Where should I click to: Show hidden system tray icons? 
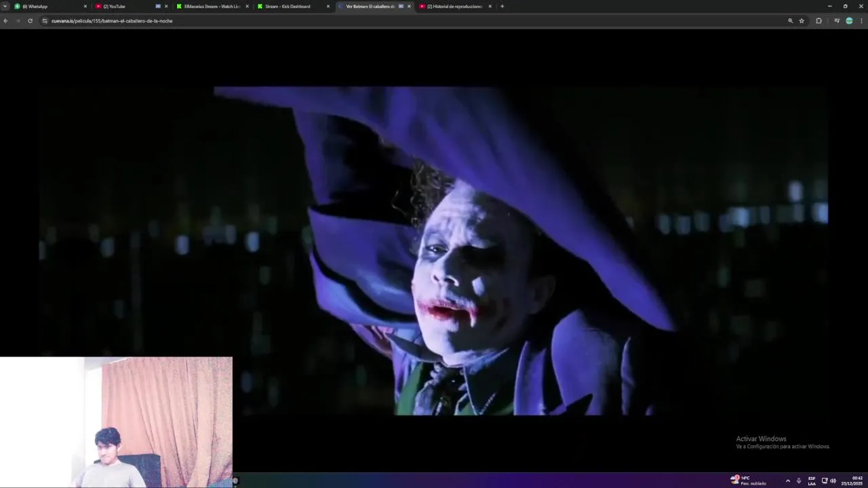[x=787, y=481]
